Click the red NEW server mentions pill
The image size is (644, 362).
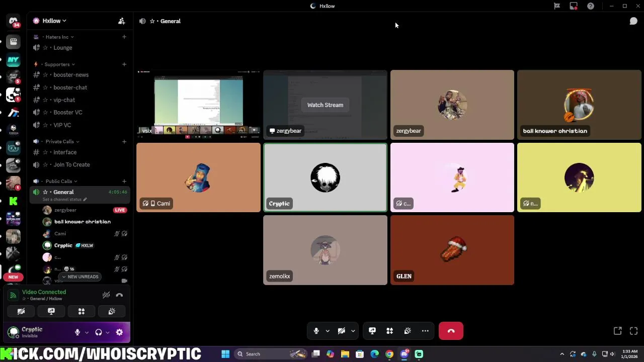click(13, 277)
